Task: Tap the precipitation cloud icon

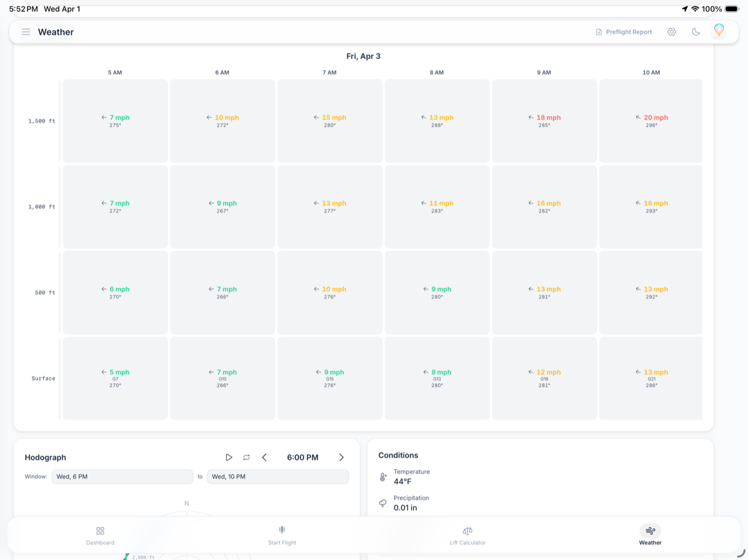Action: [383, 503]
